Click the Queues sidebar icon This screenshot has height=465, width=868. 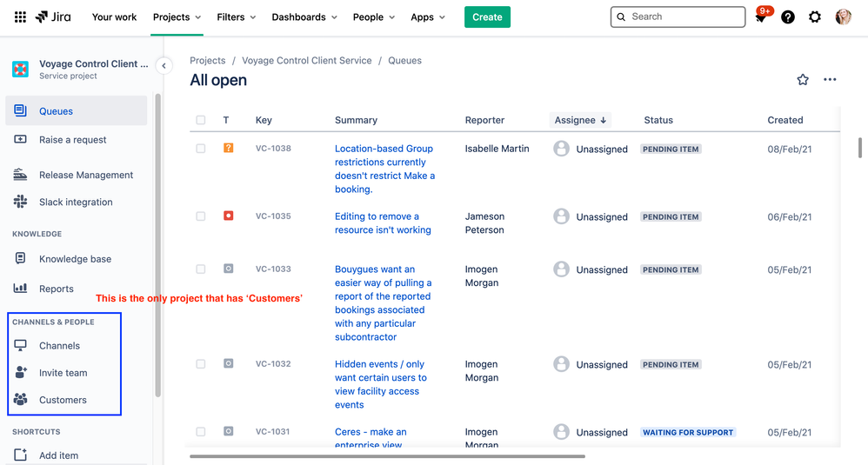(x=20, y=110)
